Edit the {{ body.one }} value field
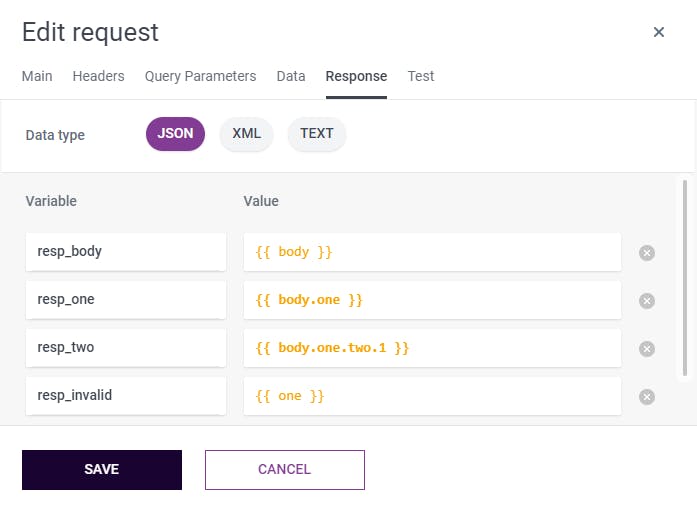 point(432,300)
